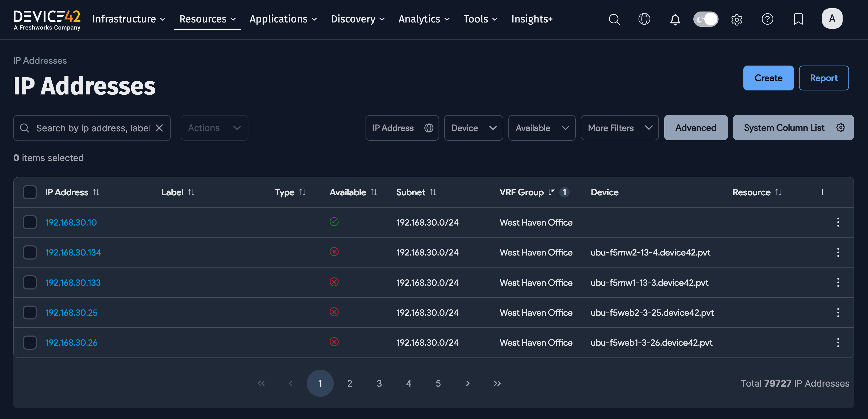Click VRF Group sort order badge 1
Screen dimensions: 868x419
(x=564, y=192)
